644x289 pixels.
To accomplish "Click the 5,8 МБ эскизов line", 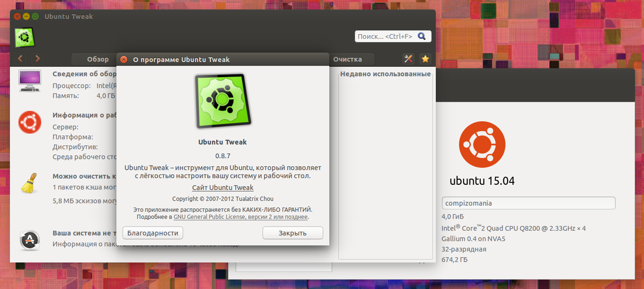I will click(x=84, y=201).
